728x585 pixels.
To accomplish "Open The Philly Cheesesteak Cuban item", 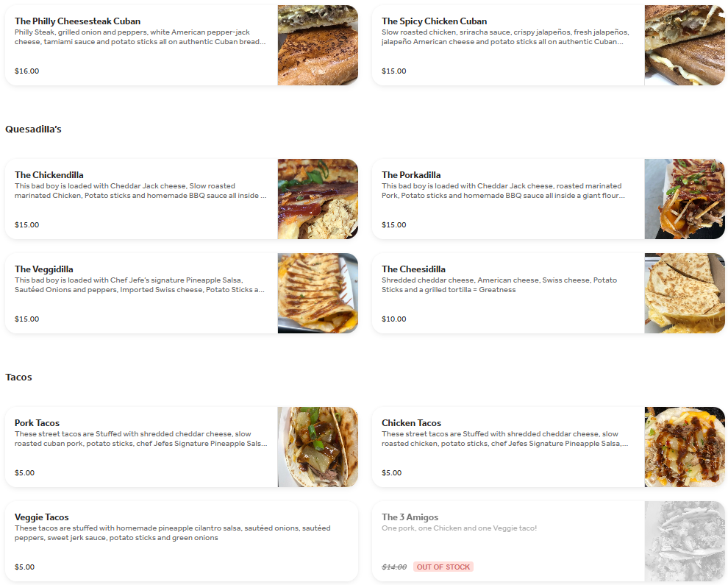I will click(x=182, y=45).
